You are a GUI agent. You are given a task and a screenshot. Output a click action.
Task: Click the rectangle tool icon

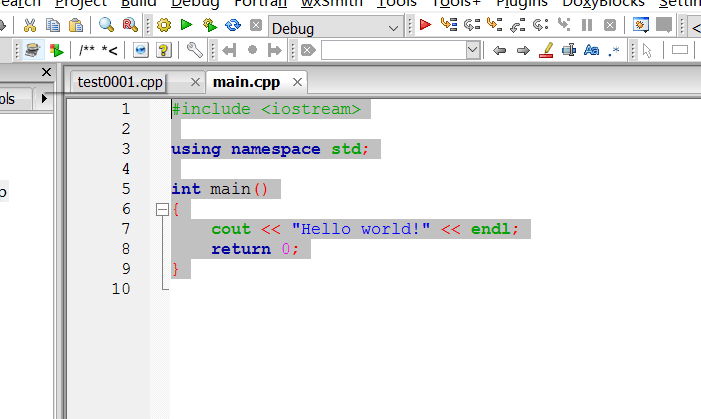click(x=680, y=50)
